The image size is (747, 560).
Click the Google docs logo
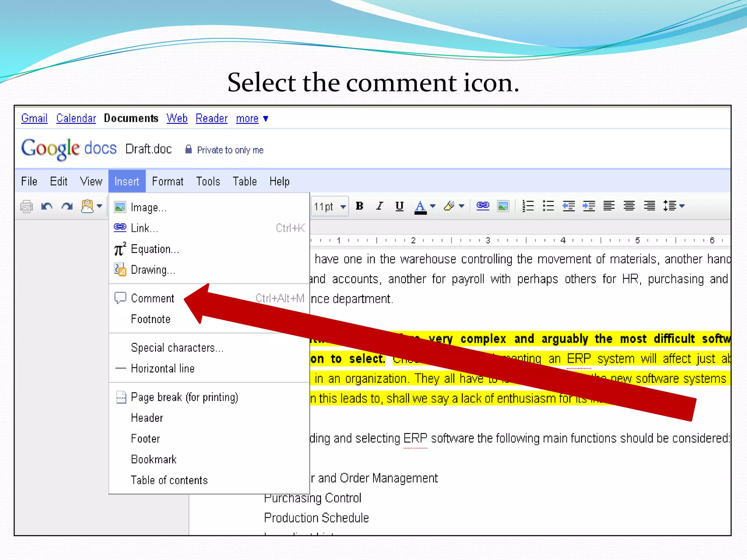[x=69, y=149]
